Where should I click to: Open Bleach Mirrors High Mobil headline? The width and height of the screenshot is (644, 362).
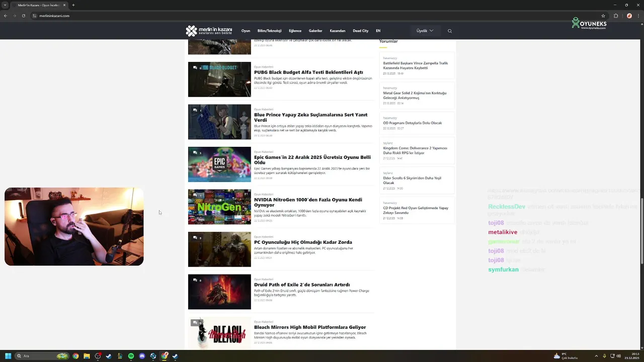(310, 327)
